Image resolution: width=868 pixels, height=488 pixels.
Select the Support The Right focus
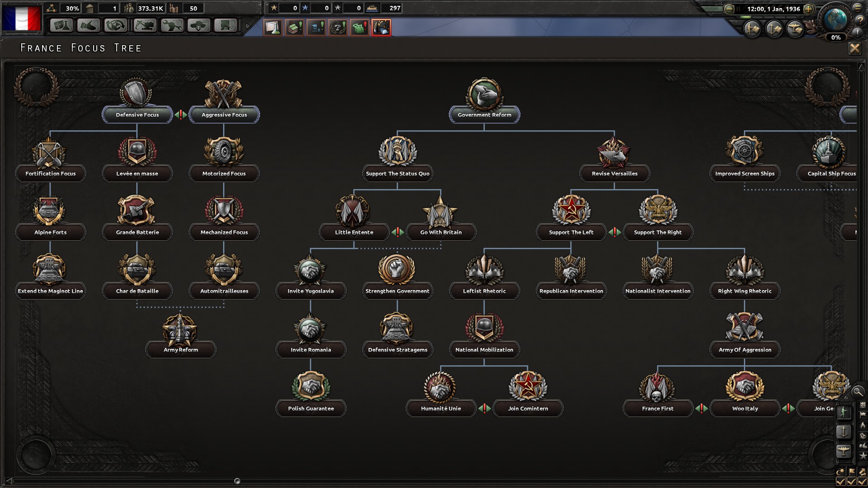[658, 232]
